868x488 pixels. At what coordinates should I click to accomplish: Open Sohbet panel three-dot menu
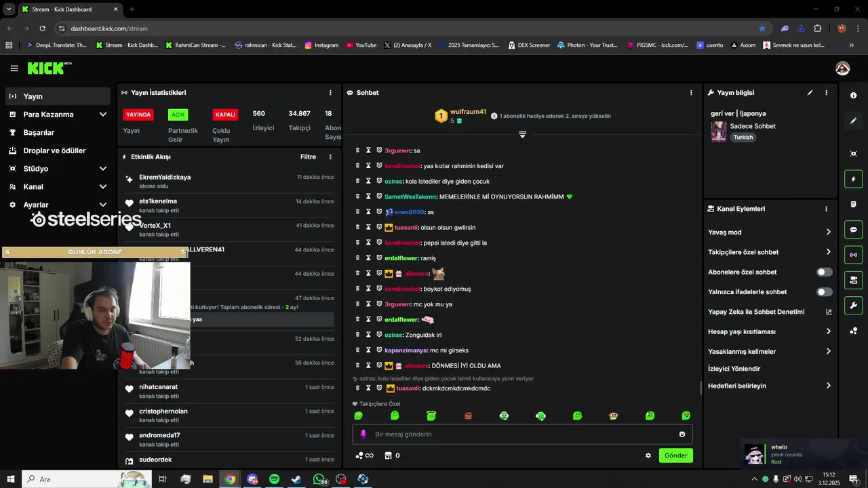point(691,93)
